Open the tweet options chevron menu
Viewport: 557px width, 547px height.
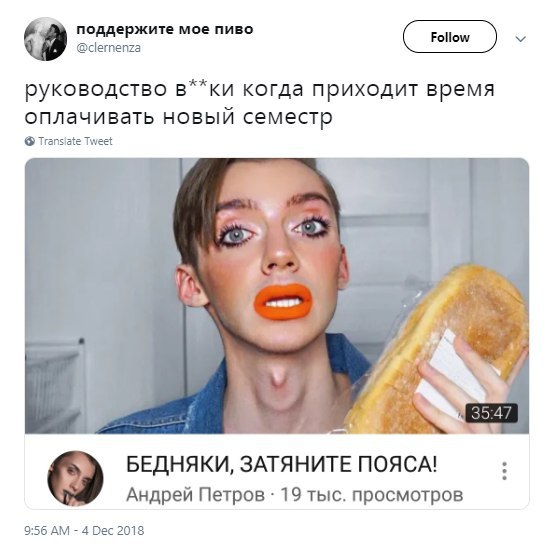520,38
